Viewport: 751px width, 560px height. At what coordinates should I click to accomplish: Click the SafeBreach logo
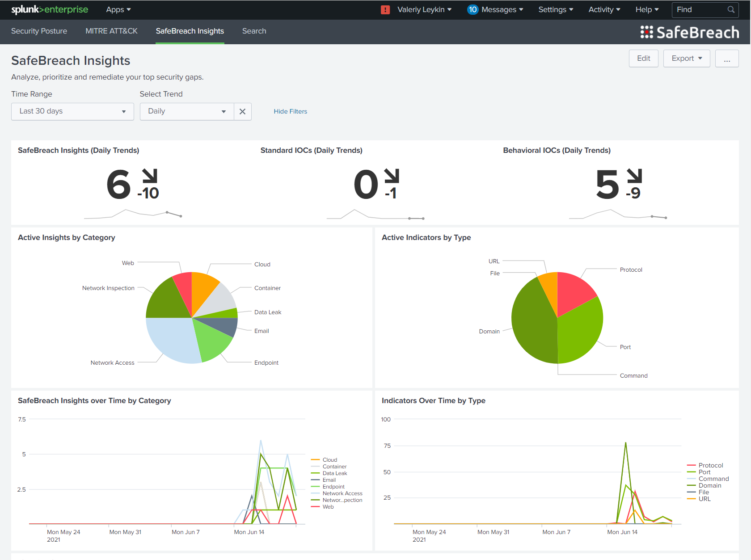(689, 32)
